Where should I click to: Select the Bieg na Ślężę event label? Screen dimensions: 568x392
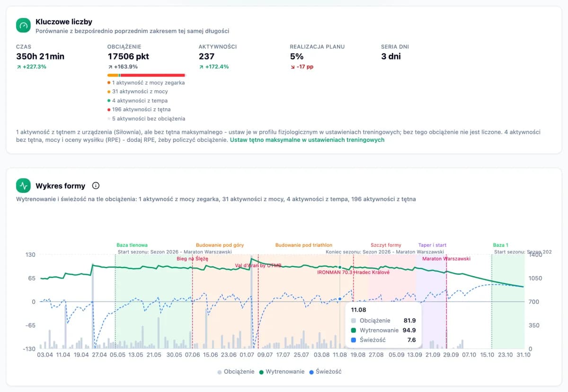193,259
